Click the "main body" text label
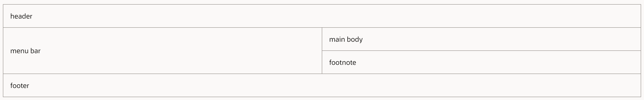 [346, 40]
